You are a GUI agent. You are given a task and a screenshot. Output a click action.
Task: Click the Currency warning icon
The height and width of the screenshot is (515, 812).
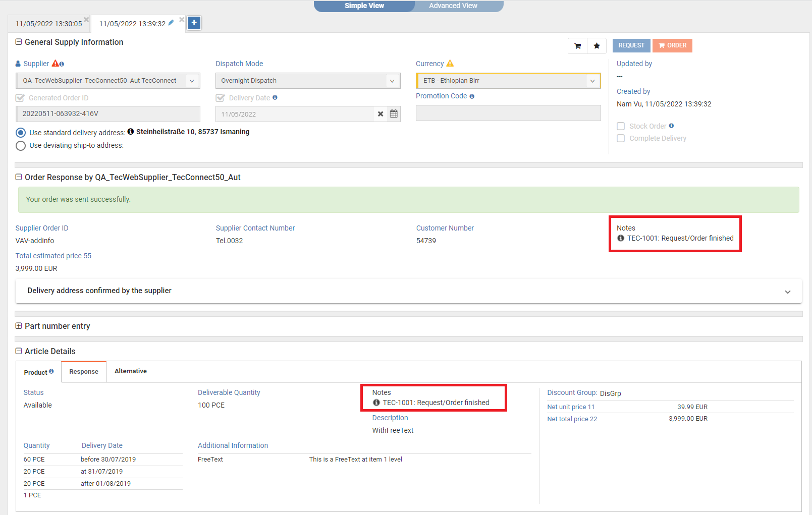[450, 64]
